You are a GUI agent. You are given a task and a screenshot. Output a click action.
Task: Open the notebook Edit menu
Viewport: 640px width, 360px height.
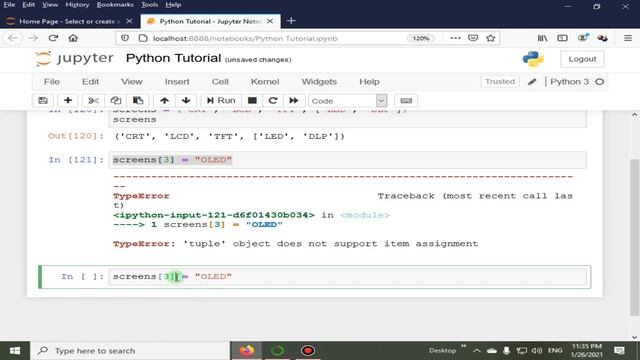[90, 82]
